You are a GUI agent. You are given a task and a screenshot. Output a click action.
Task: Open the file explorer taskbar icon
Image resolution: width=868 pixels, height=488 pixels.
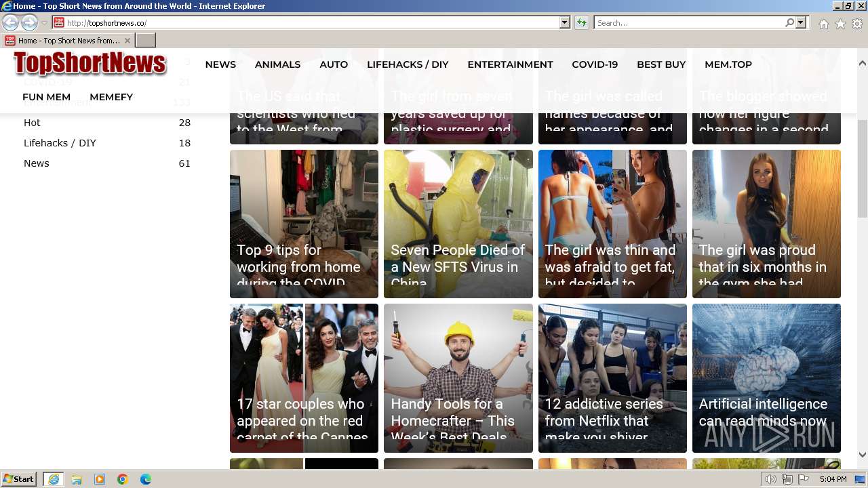(77, 479)
